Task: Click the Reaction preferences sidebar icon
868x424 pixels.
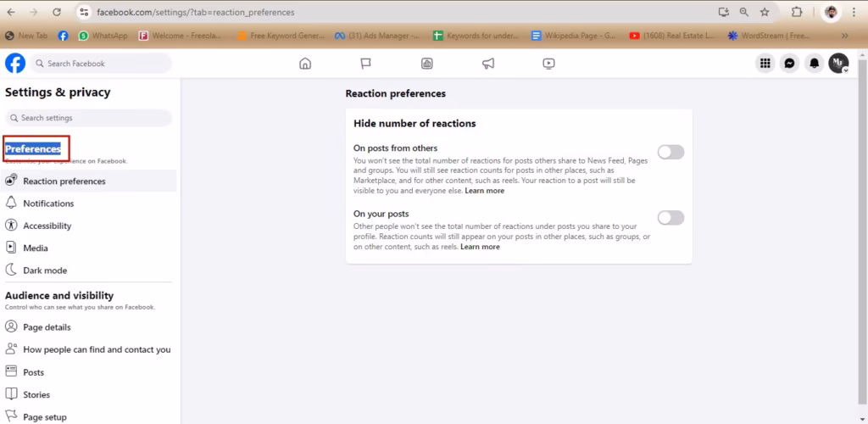Action: point(11,181)
